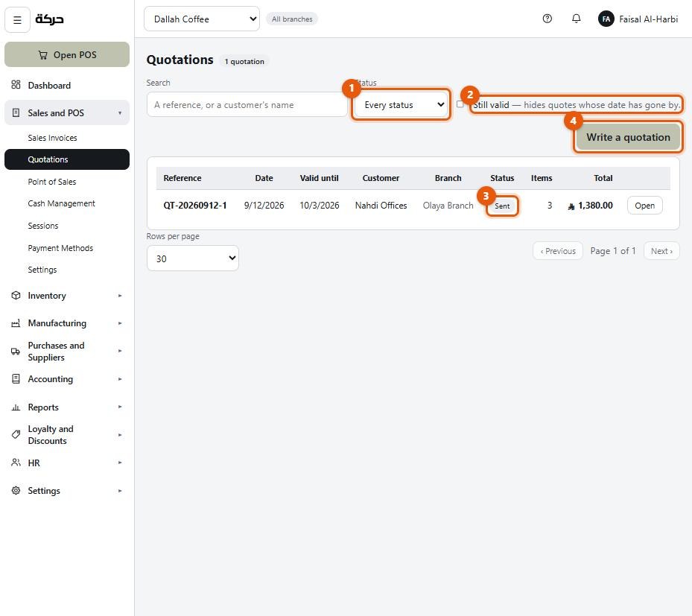The image size is (692, 616).
Task: Click the 9/12/2026 date cell
Action: 264,205
